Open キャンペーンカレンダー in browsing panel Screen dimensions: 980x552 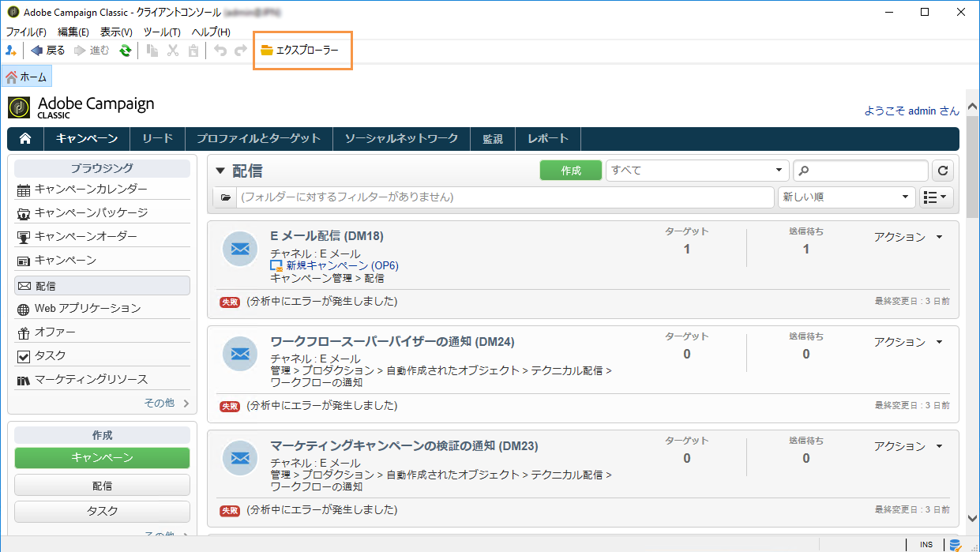tap(102, 189)
